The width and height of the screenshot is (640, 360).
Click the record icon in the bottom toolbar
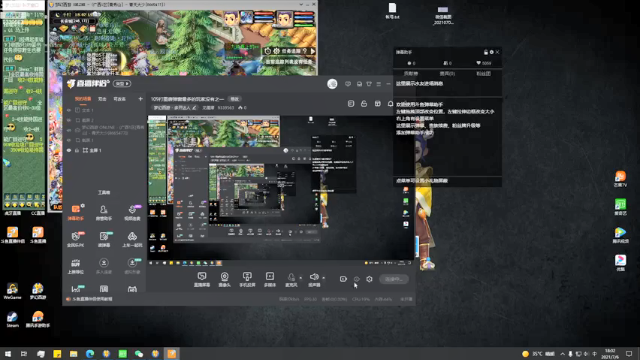[x=343, y=279]
